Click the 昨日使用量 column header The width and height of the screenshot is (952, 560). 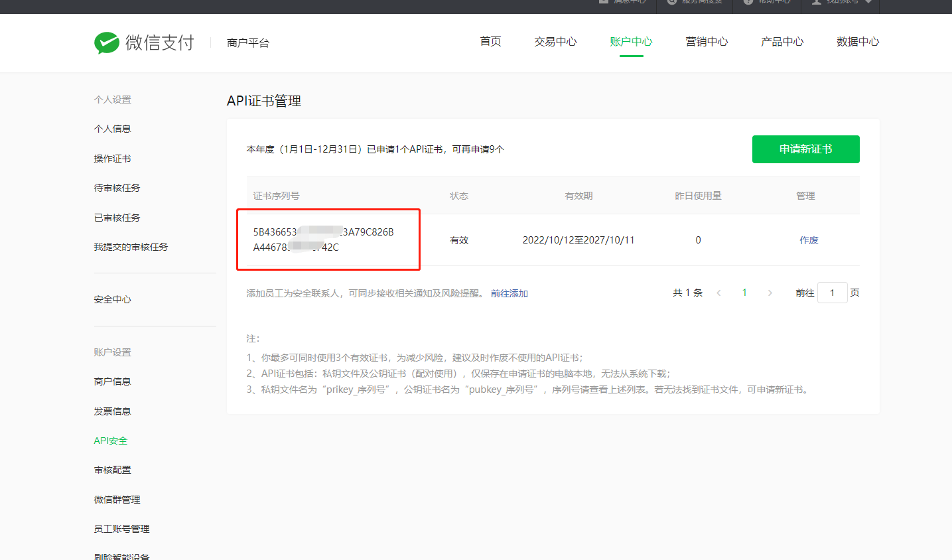(x=698, y=196)
